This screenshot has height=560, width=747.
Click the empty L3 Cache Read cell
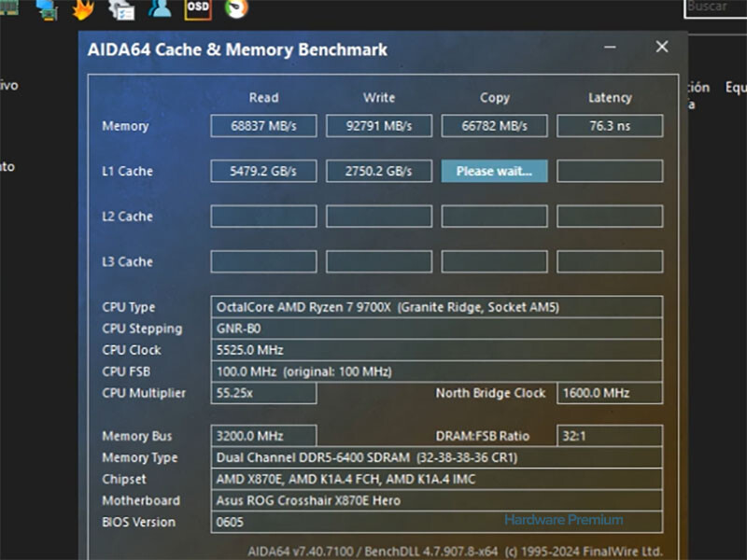[x=264, y=261]
